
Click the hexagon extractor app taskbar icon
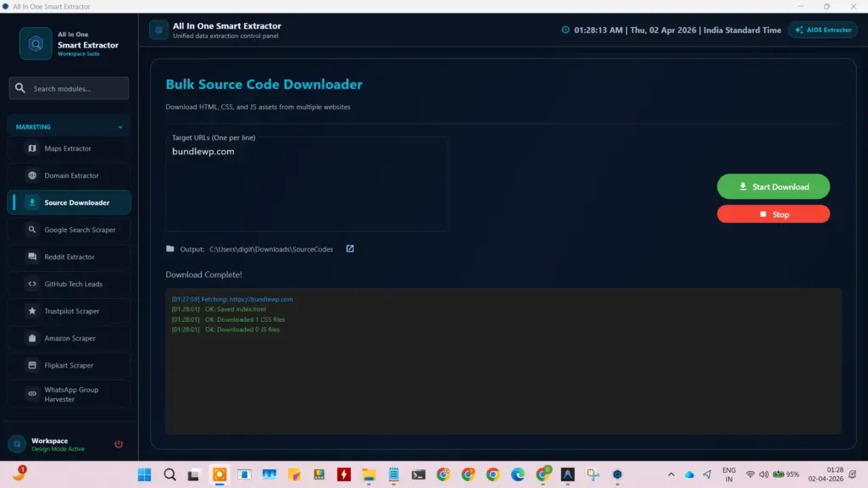pos(617,474)
